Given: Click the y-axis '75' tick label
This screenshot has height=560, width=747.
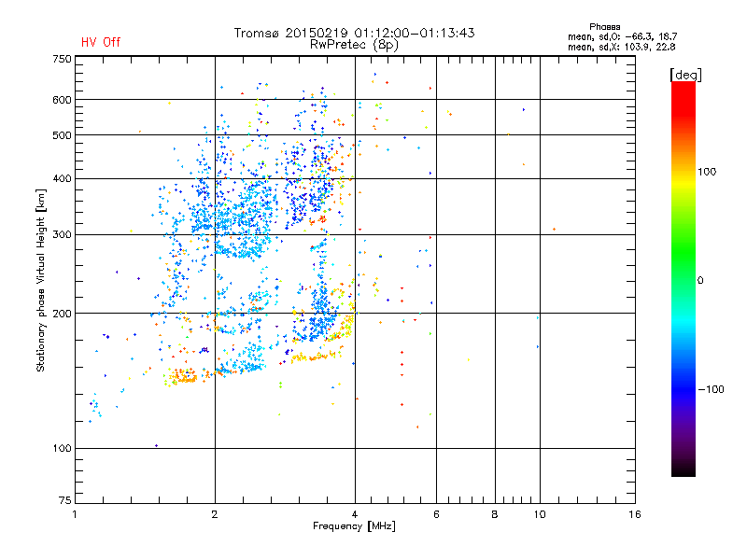Looking at the screenshot, I should (65, 500).
